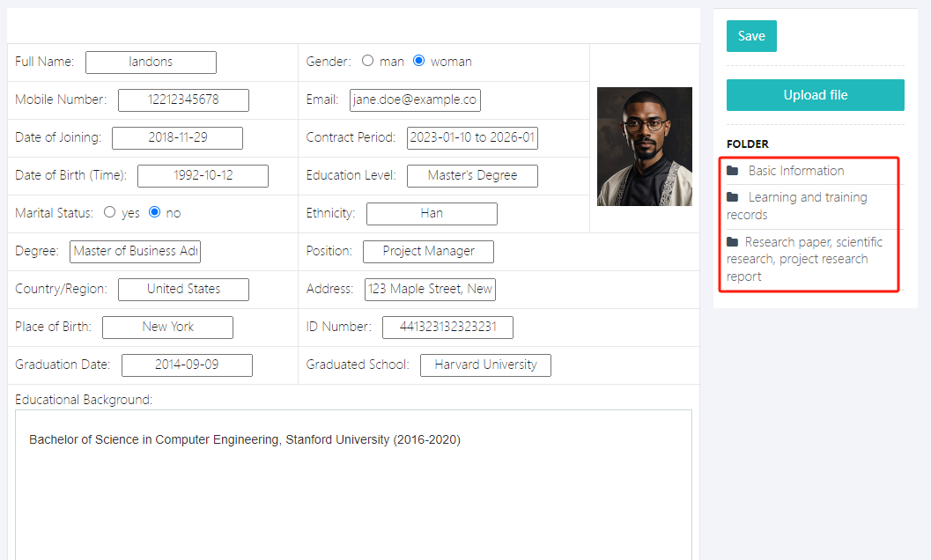Select the woman gender radio button

click(418, 61)
